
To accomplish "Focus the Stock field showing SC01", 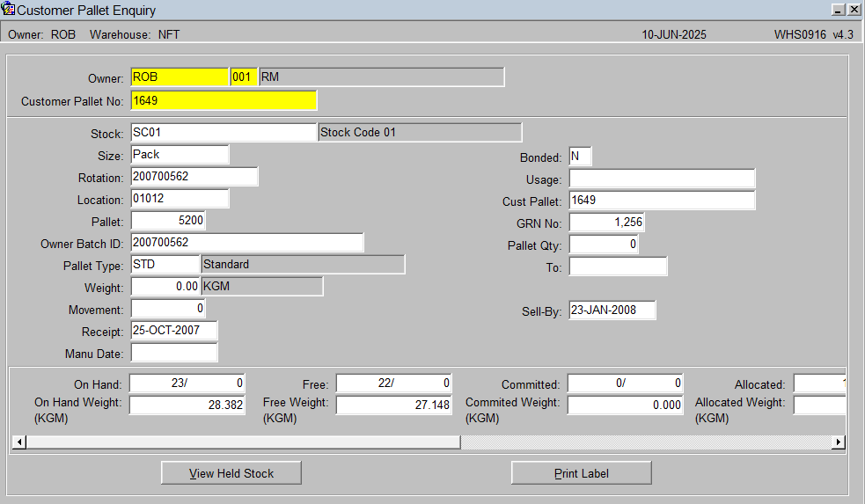I will (224, 132).
